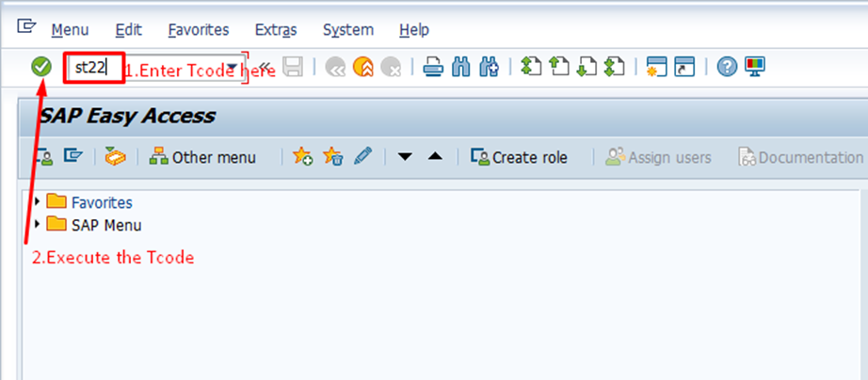Click the Generate Shortcut icon
This screenshot has height=380, width=868.
pos(684,68)
